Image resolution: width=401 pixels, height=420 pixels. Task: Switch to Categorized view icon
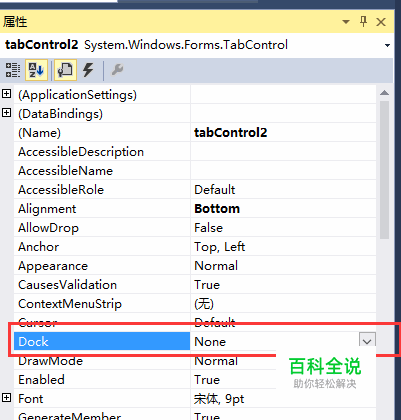tap(13, 70)
